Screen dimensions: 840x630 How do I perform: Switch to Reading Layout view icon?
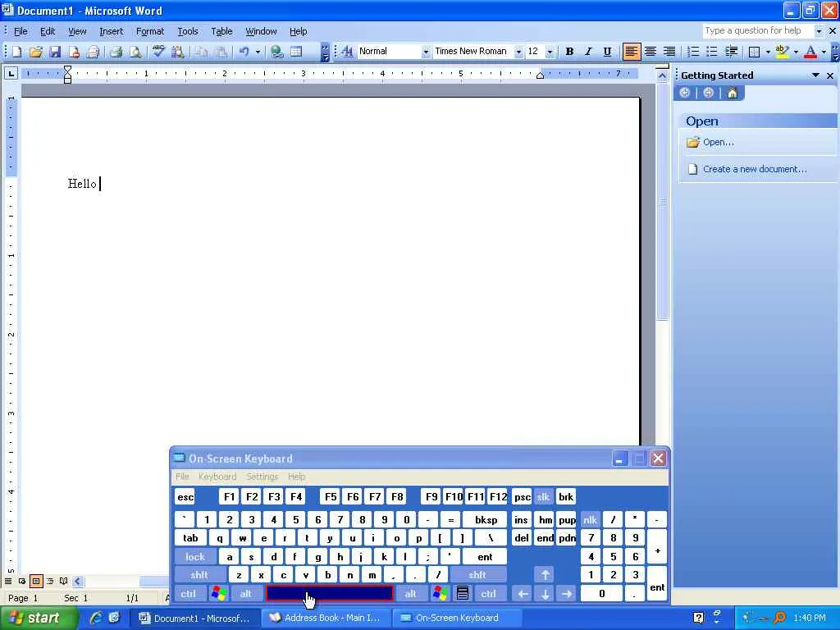(64, 582)
